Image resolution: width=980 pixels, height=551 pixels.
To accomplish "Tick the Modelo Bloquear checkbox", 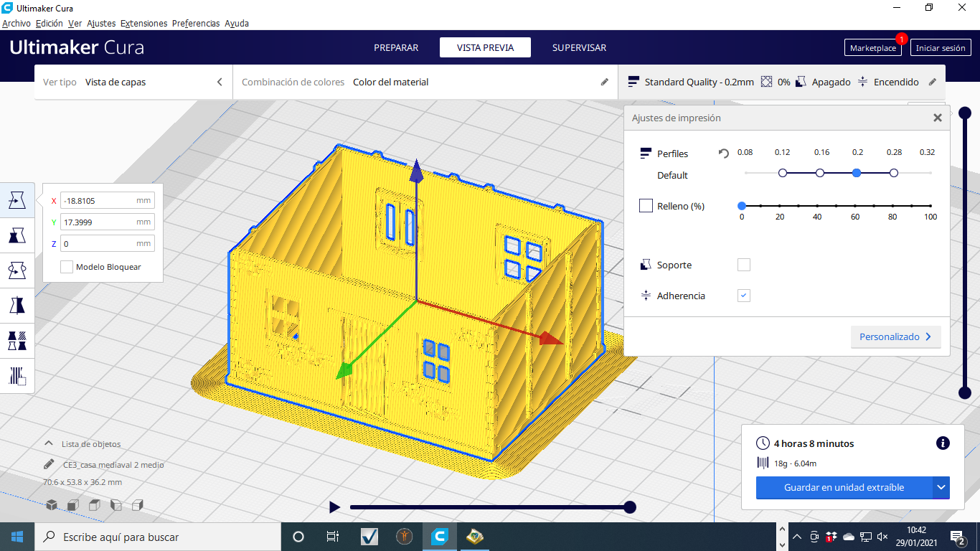I will pyautogui.click(x=67, y=267).
